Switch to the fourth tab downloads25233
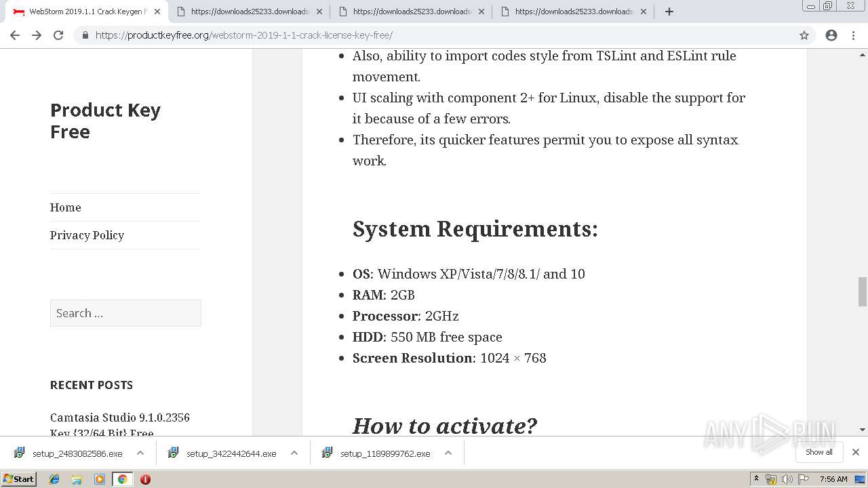The width and height of the screenshot is (868, 488). (572, 12)
